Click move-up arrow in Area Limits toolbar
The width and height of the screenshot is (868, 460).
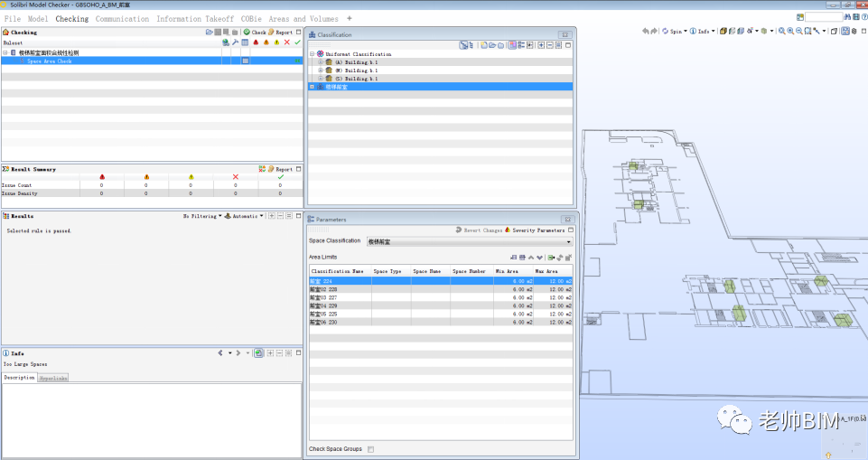click(x=531, y=258)
